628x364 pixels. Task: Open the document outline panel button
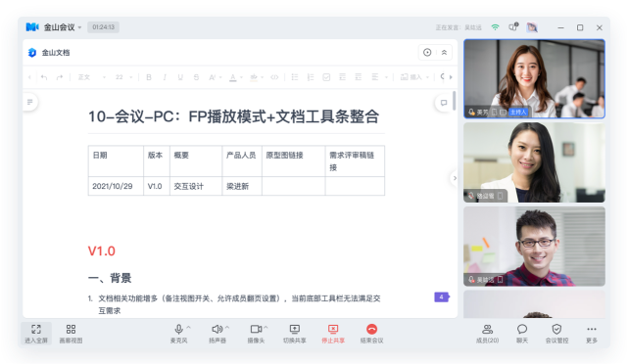tap(30, 102)
